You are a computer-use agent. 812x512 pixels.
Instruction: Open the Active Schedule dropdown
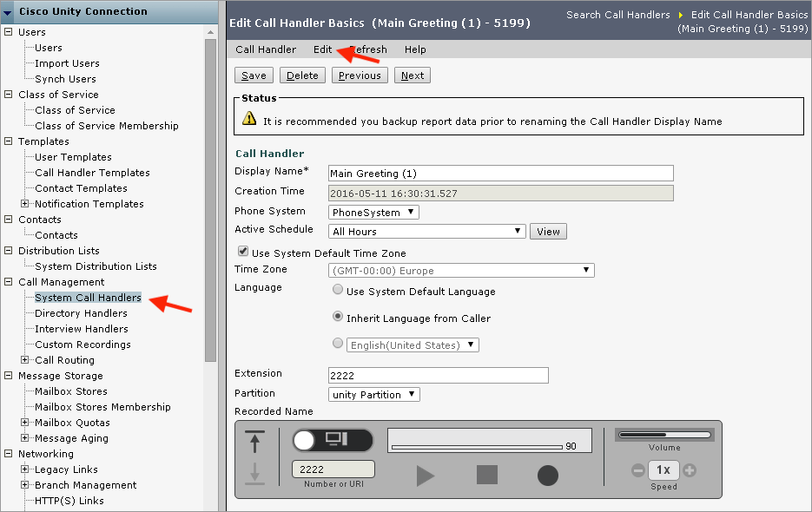[426, 232]
